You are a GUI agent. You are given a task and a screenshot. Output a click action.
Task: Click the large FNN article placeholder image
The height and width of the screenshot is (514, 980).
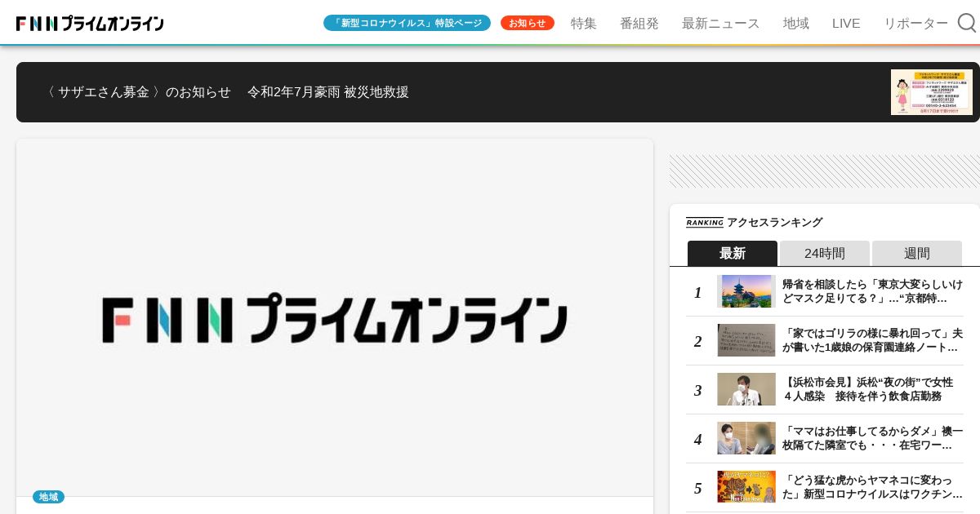[x=335, y=317]
